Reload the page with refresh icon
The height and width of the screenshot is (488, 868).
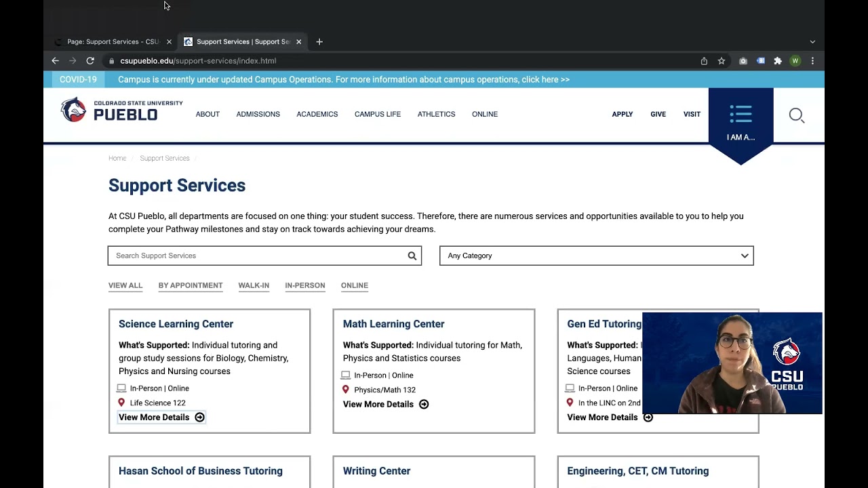click(90, 60)
